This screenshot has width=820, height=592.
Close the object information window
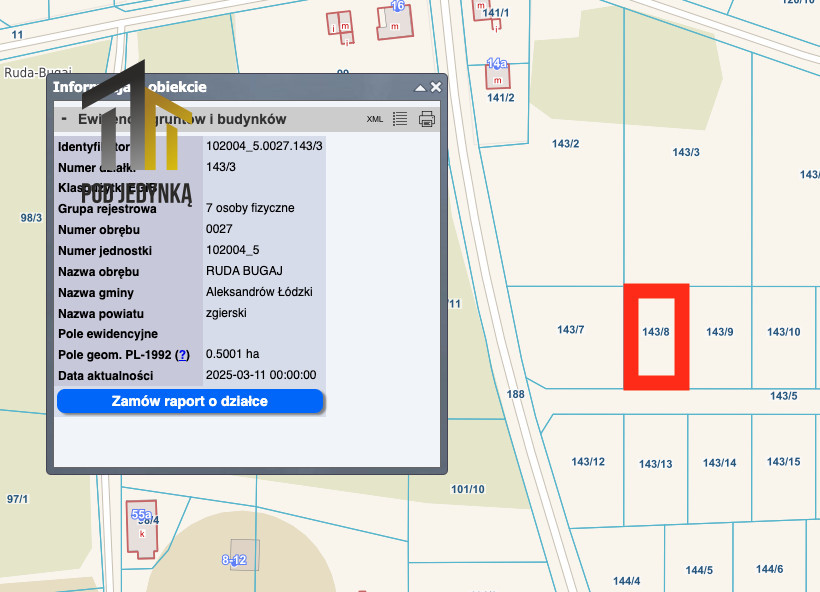pos(436,87)
